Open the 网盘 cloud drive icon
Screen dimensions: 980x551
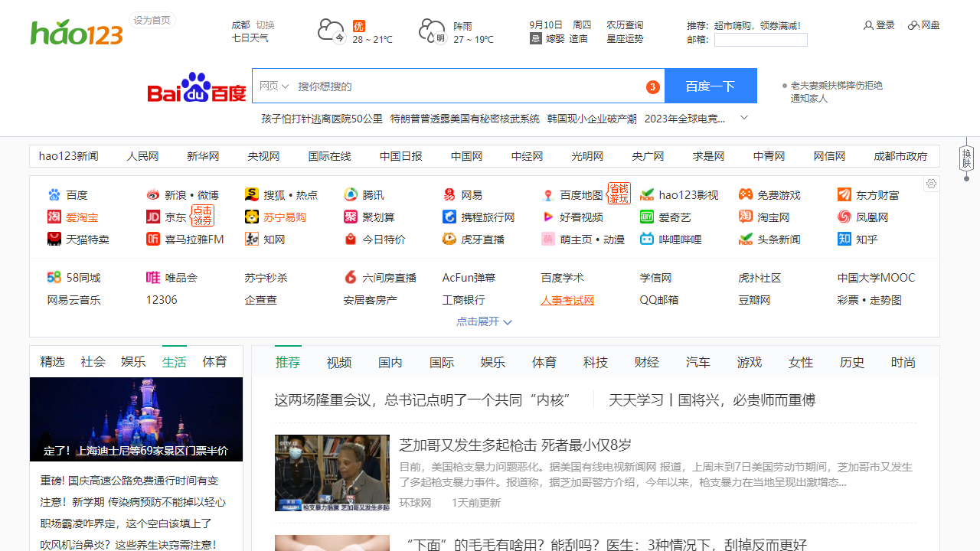coord(913,24)
